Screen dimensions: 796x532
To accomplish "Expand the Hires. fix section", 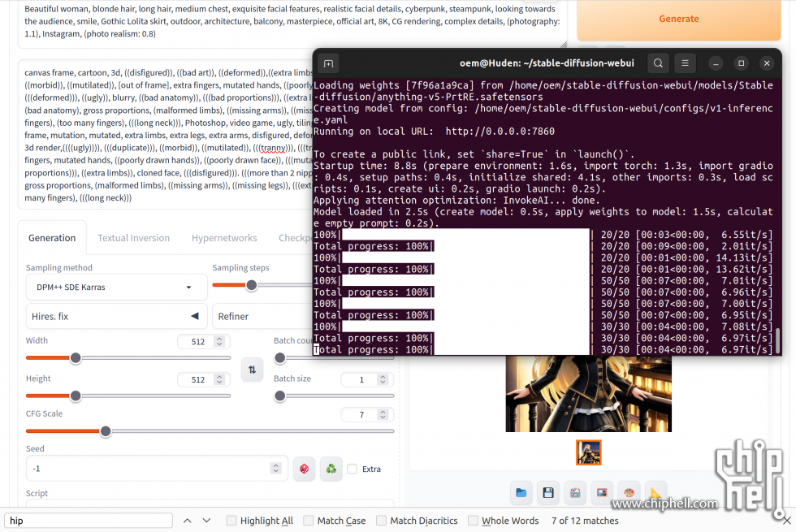I will pos(117,316).
